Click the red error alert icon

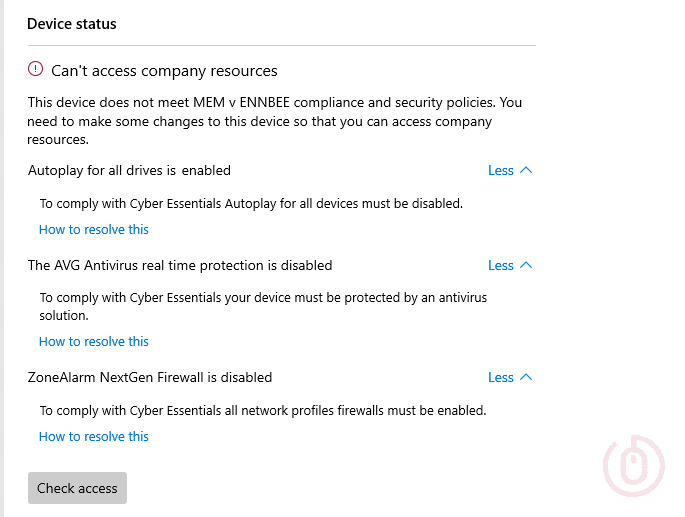(x=36, y=70)
